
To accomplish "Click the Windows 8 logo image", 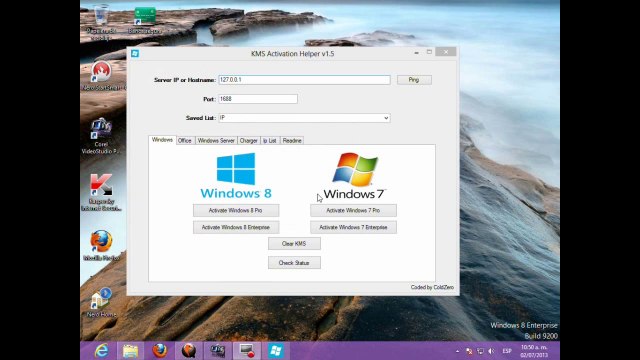I will click(x=236, y=176).
